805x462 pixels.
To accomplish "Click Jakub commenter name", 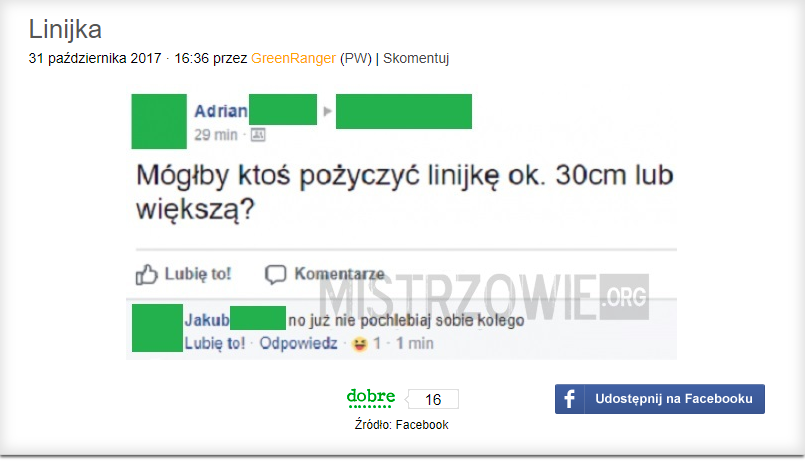I will click(207, 320).
